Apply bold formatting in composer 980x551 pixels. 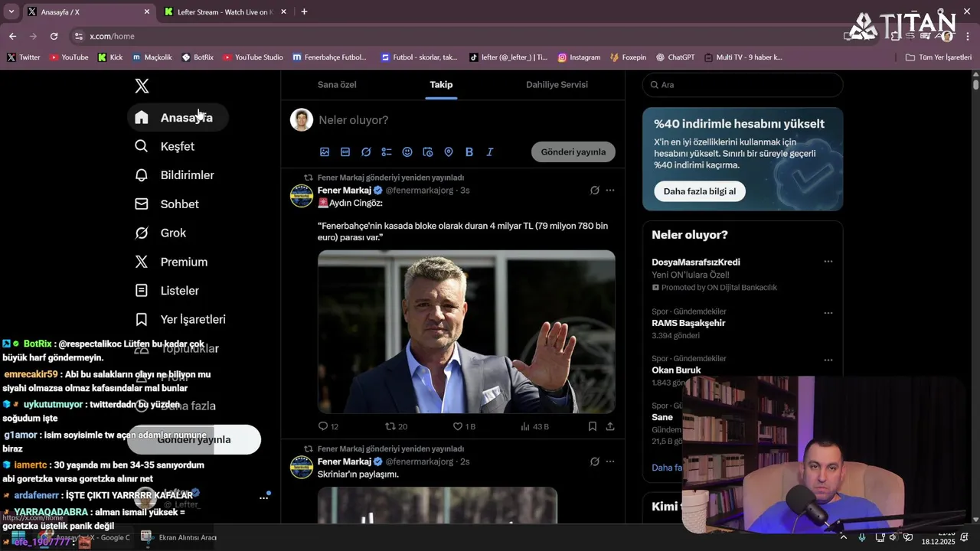pos(469,152)
